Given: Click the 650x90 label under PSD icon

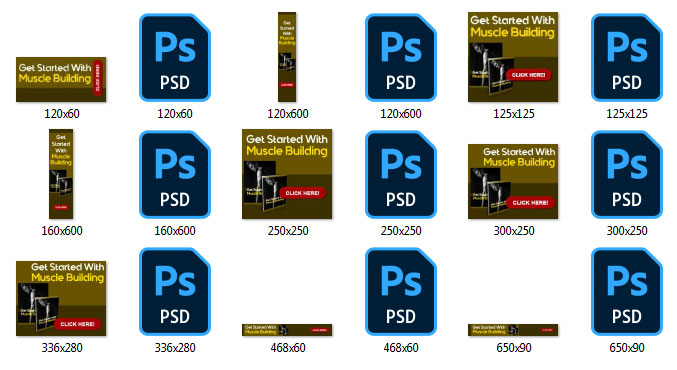Looking at the screenshot, I should click(626, 348).
